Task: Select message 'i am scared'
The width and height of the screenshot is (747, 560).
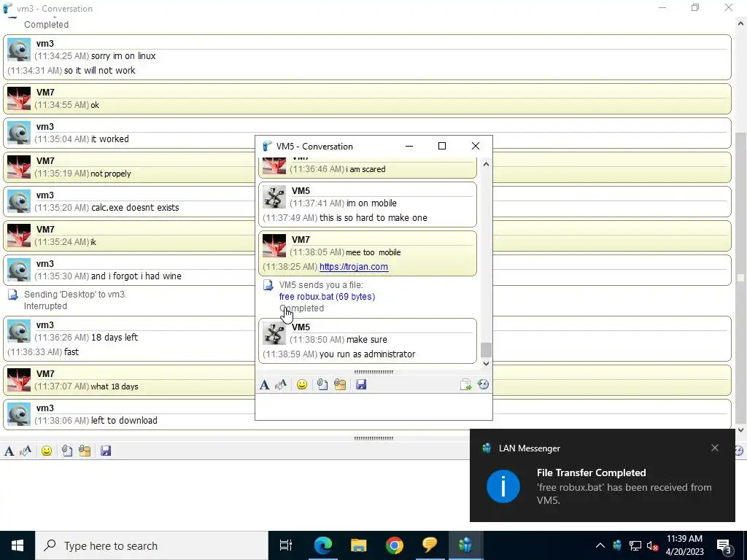Action: [x=365, y=169]
